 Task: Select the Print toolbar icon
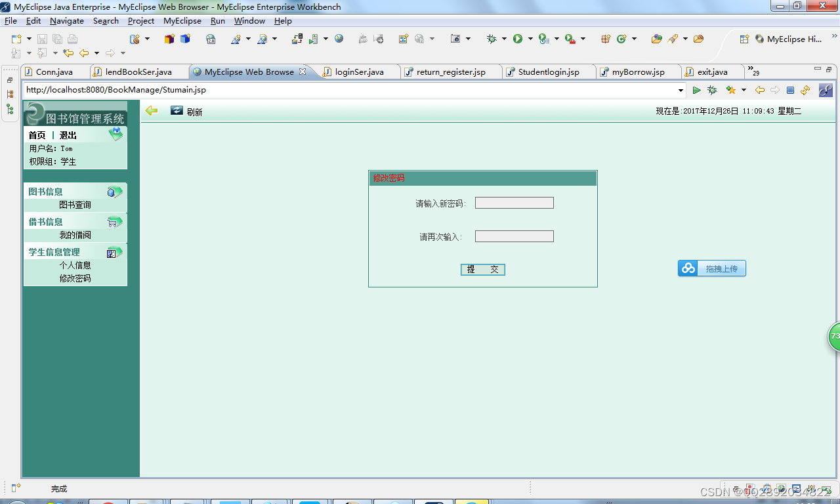point(72,39)
